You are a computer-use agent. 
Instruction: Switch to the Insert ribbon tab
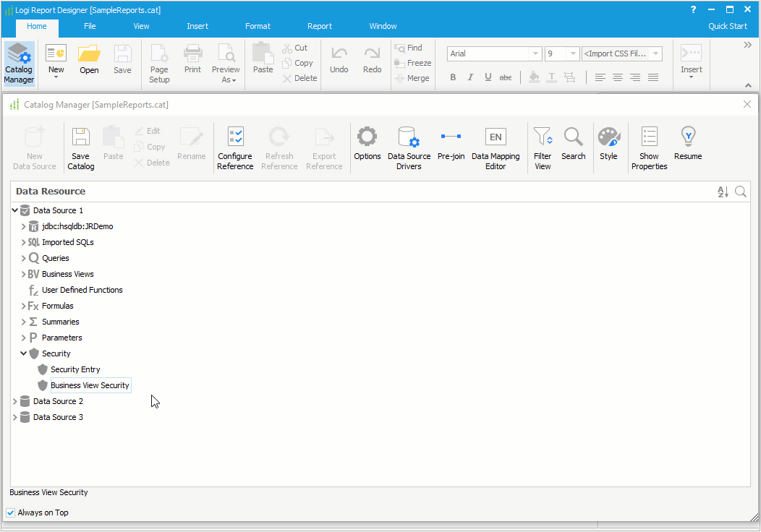coord(197,26)
